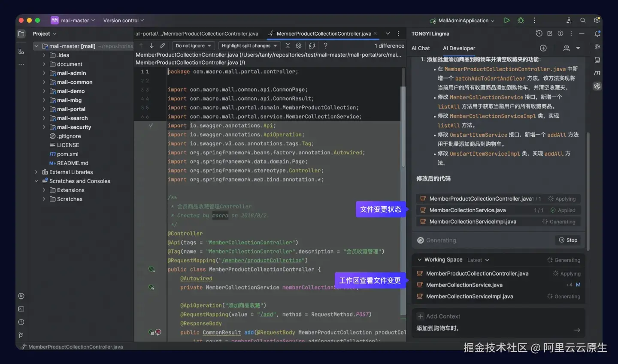Screen dimensions: 618x364
Task: Select the mall-portal MemberProductCollectionController.java tab
Action: tap(197, 33)
